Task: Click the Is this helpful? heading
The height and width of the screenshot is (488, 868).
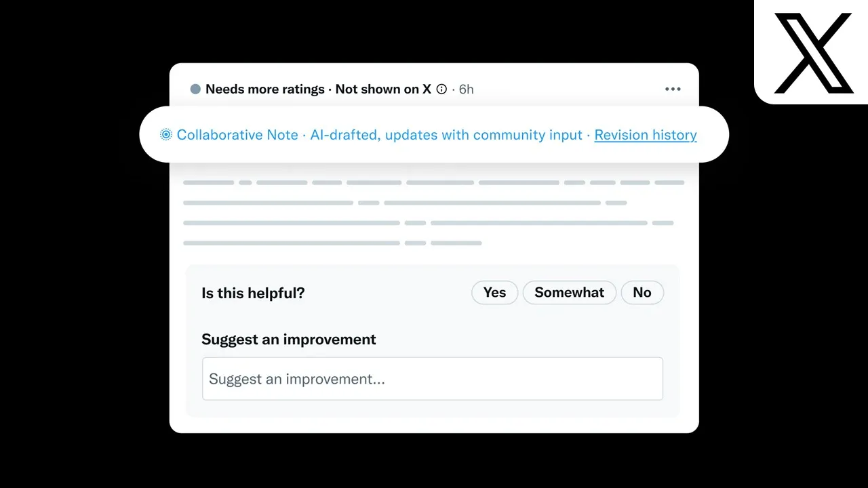Action: click(253, 293)
